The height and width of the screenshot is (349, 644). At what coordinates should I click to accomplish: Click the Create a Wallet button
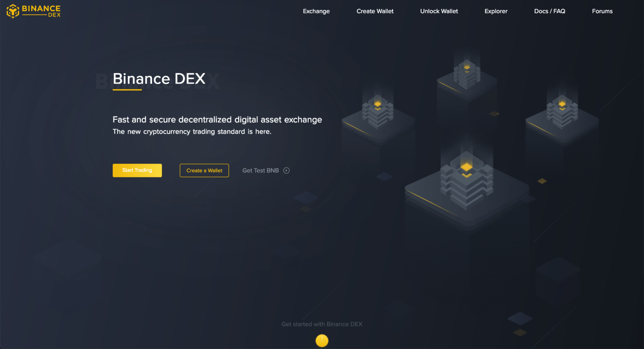pyautogui.click(x=204, y=170)
